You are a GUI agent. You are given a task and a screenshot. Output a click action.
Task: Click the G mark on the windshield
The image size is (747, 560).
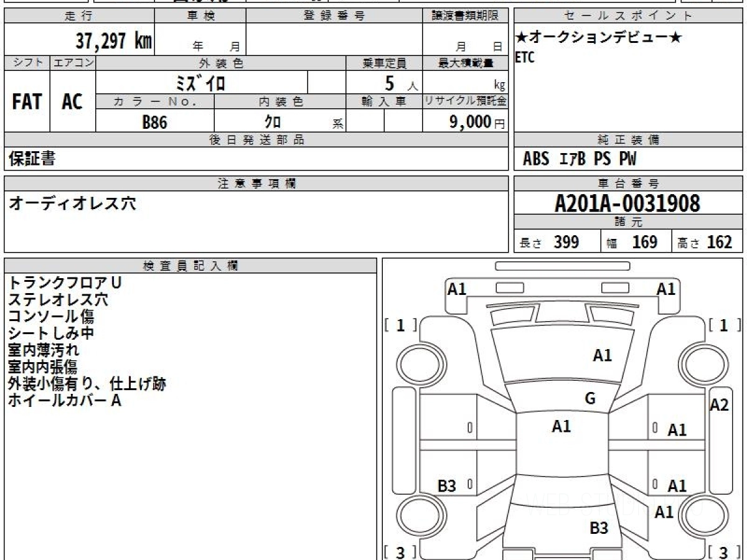pyautogui.click(x=590, y=399)
